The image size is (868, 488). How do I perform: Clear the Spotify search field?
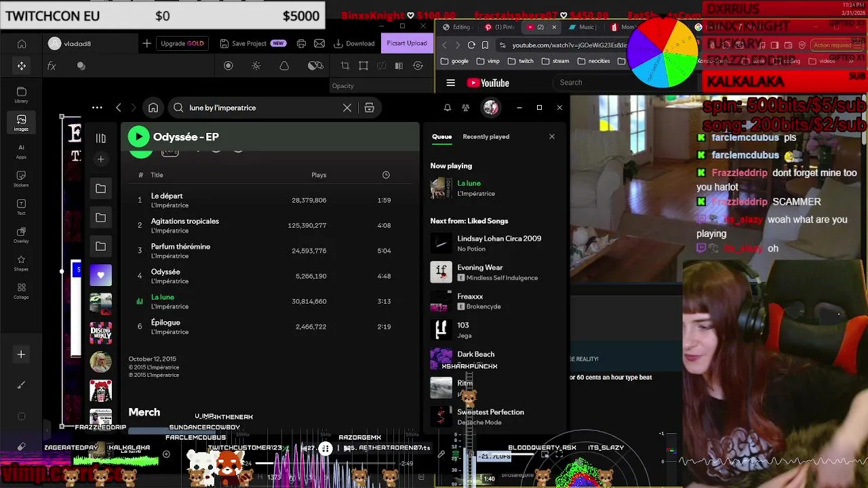pos(347,108)
